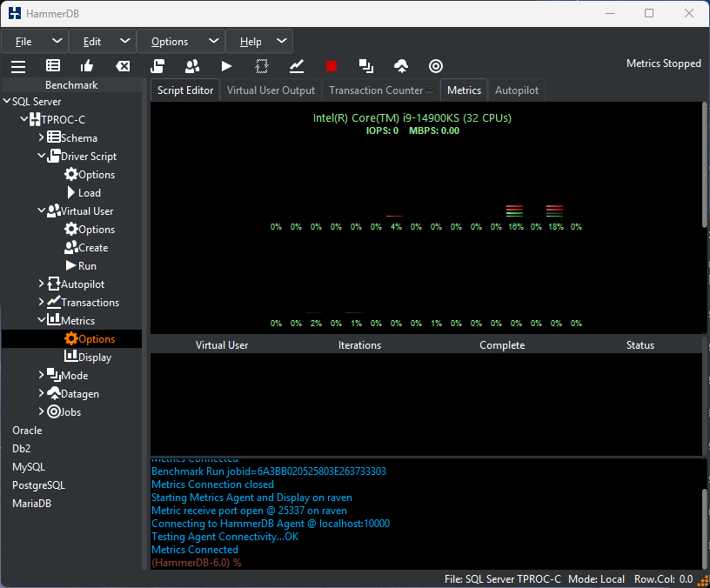Expand the Autopilot tree node
This screenshot has width=710, height=588.
(x=41, y=284)
